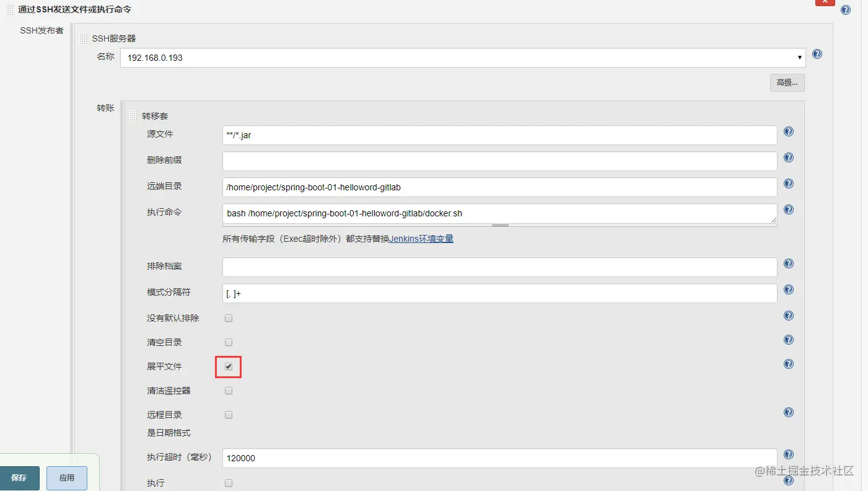Focus empty 删除前缀 input
868x491 pixels.
(x=499, y=161)
